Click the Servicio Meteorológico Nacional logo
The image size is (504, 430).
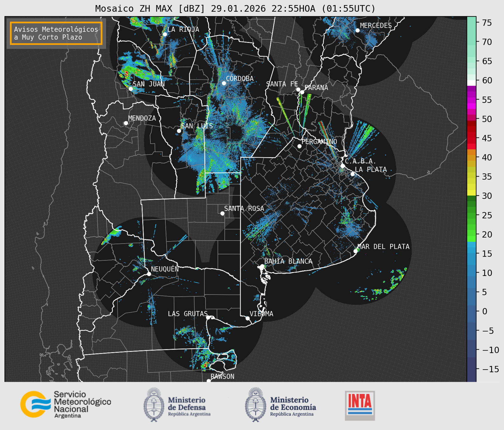tap(65, 404)
